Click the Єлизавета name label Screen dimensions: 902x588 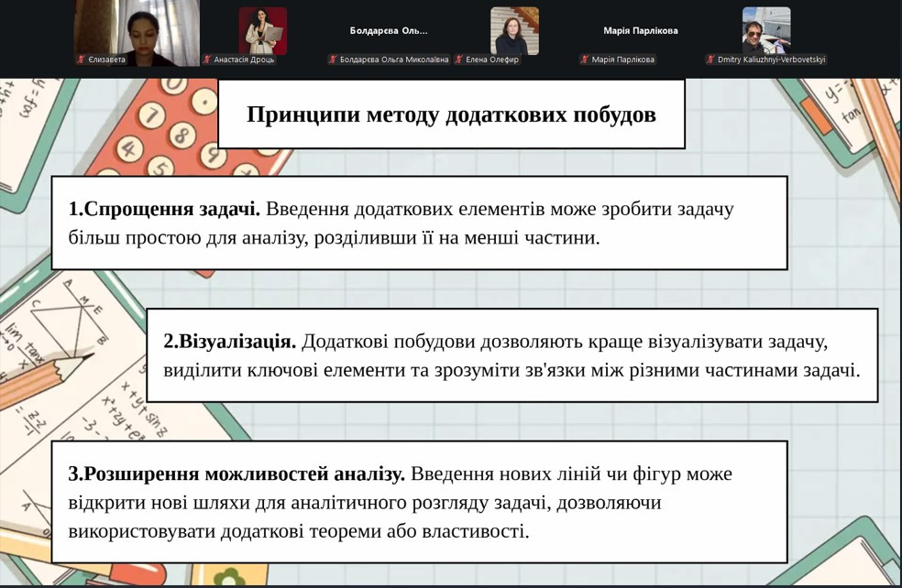point(107,60)
